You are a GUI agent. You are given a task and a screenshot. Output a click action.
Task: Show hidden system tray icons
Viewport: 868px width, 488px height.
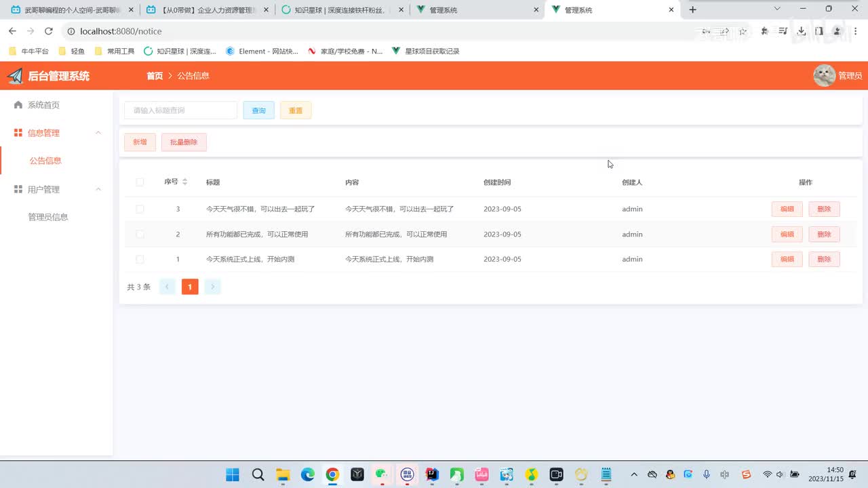(634, 474)
